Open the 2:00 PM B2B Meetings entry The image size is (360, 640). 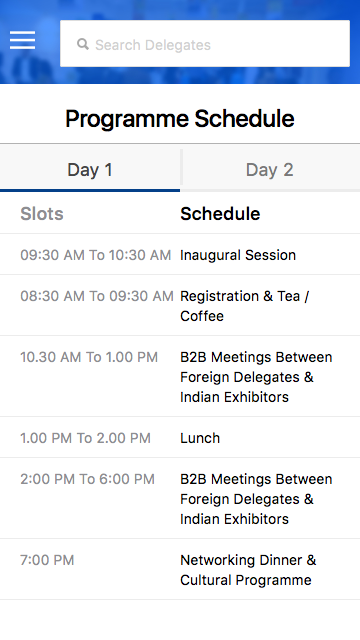[x=256, y=499]
